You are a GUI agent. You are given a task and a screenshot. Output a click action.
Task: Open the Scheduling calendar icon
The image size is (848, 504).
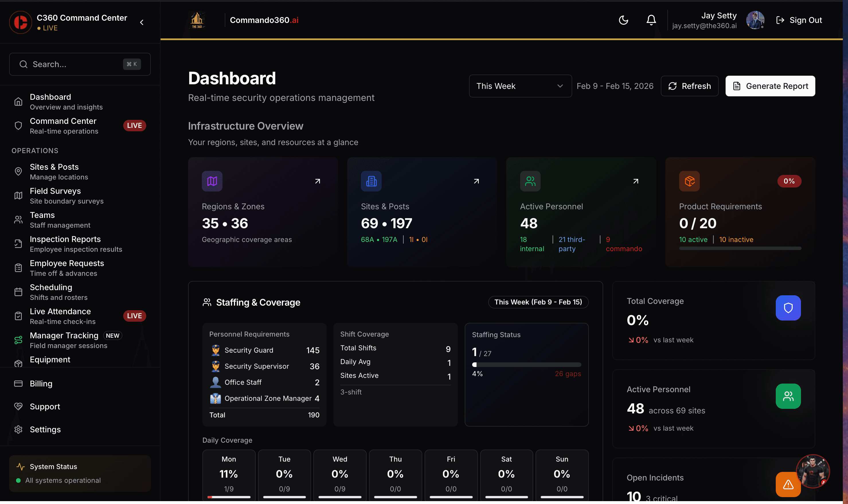tap(18, 292)
